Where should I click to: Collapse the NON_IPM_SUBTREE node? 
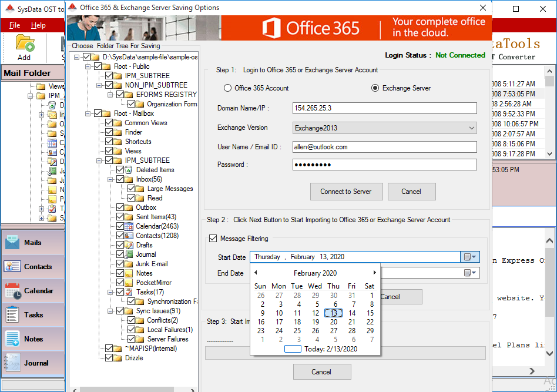(99, 85)
